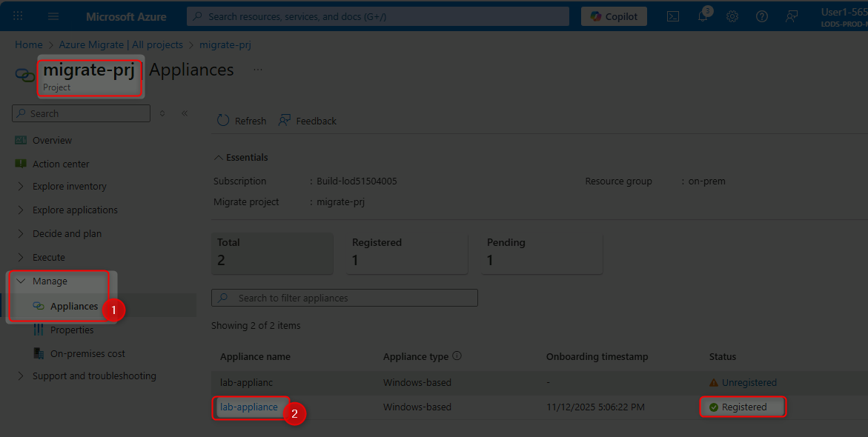Select the Registered count card

(407, 253)
